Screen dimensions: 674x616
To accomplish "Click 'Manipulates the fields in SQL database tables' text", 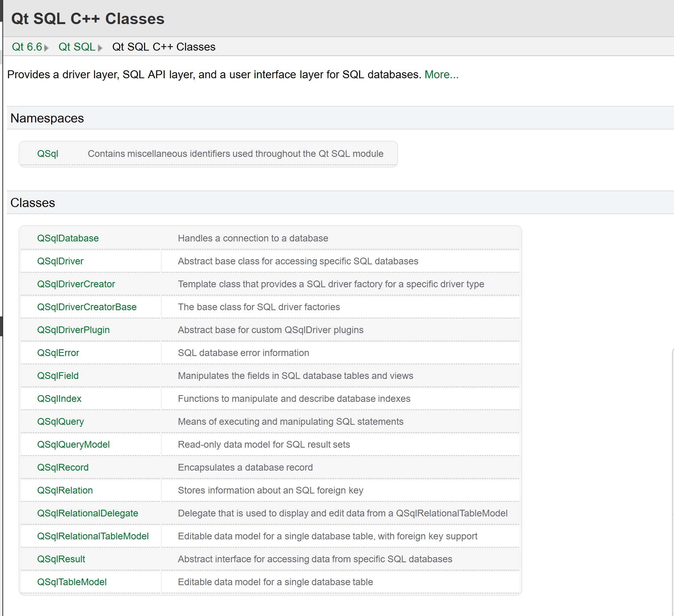I will [296, 376].
